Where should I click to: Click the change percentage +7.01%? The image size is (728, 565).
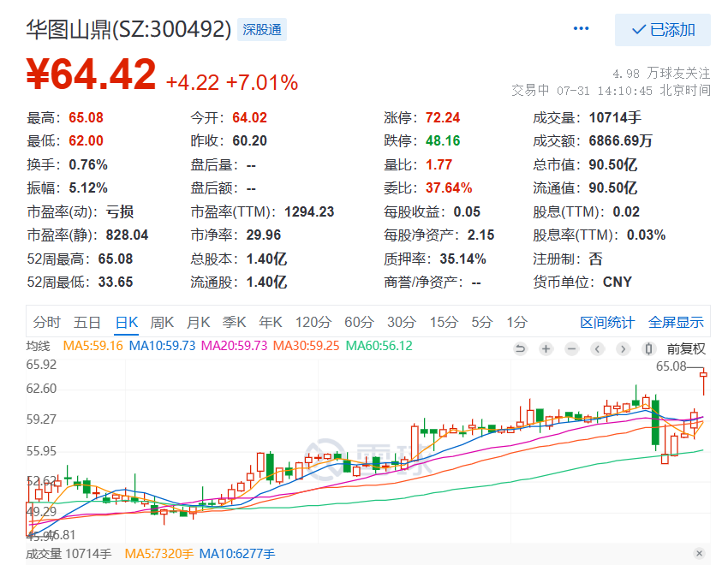[x=262, y=82]
